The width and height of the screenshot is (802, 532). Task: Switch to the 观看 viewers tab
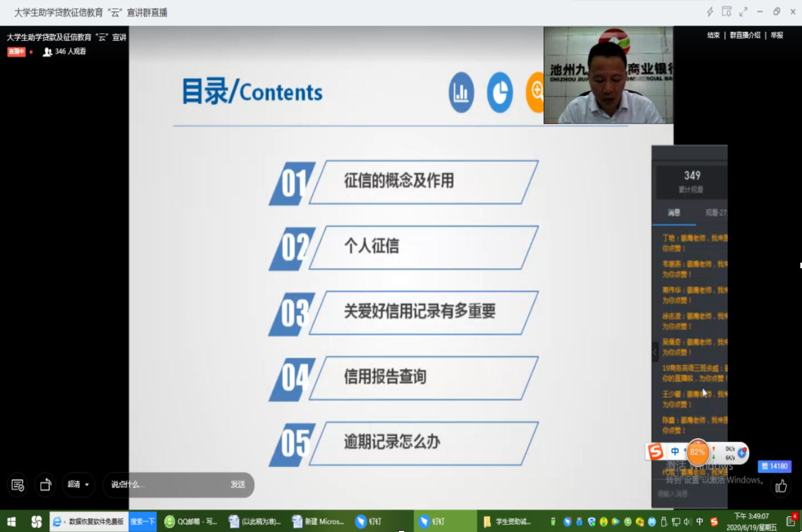coord(715,213)
